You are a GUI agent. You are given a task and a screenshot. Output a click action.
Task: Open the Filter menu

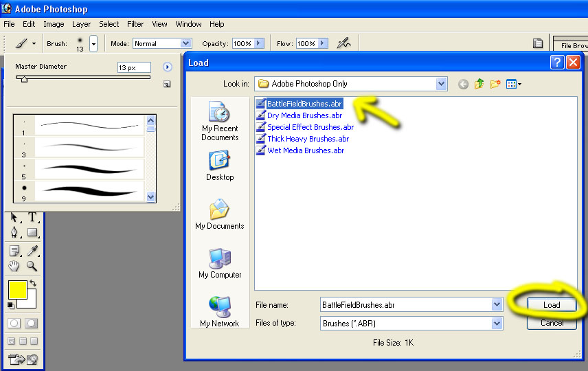pos(135,24)
